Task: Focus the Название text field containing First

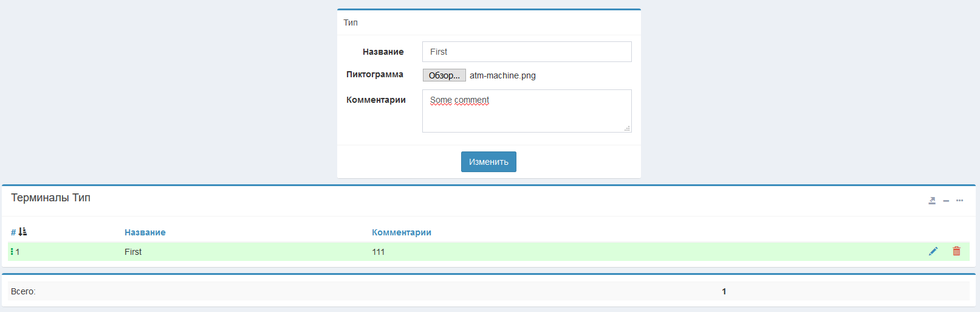Action: tap(526, 52)
